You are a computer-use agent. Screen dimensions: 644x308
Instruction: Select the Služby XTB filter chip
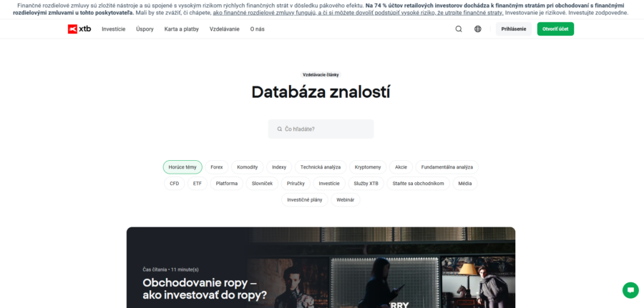tap(366, 184)
